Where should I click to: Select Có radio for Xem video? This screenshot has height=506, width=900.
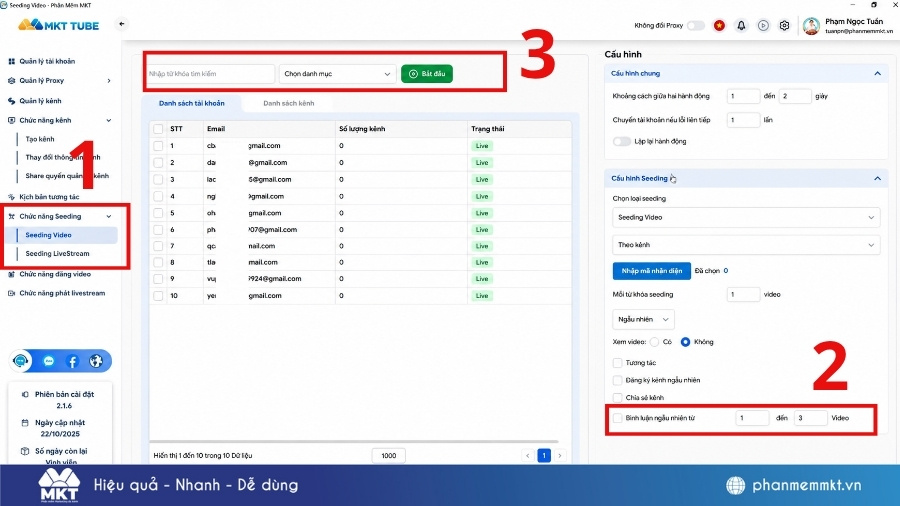(654, 342)
